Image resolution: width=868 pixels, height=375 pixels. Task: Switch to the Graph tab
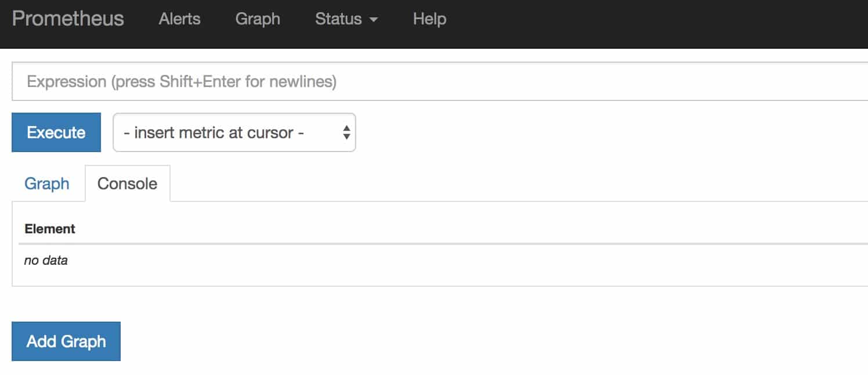pos(47,183)
